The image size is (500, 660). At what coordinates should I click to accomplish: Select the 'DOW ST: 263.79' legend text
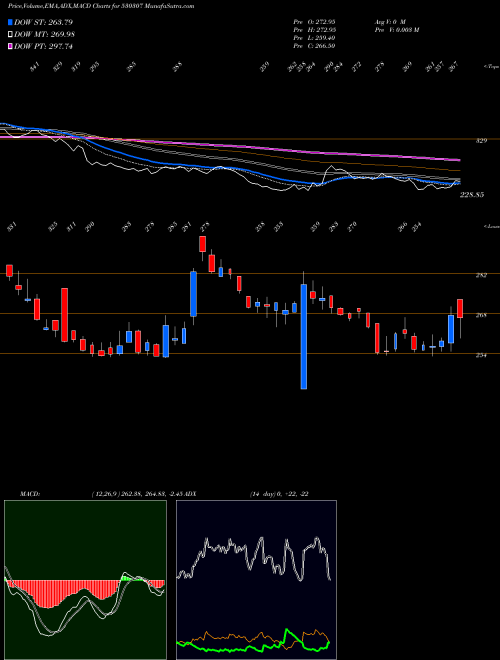tap(44, 22)
